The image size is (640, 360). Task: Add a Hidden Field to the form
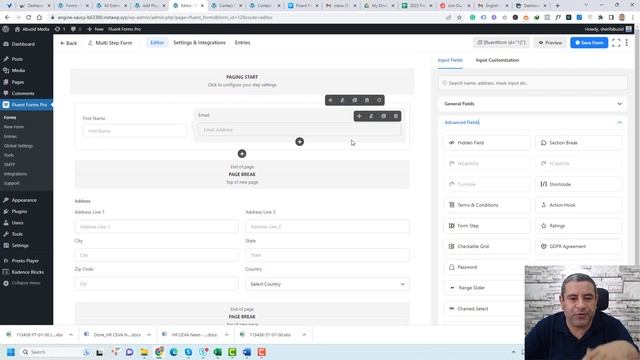(x=487, y=143)
